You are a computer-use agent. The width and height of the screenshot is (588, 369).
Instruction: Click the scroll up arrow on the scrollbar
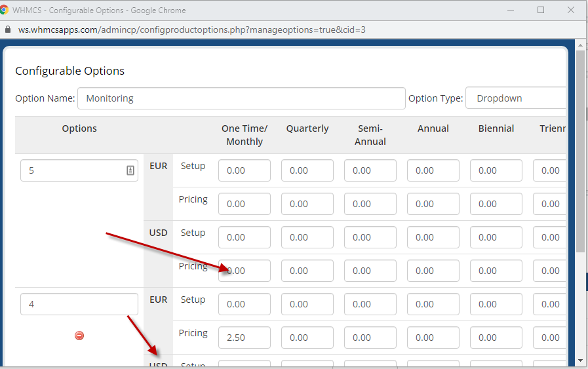(580, 46)
